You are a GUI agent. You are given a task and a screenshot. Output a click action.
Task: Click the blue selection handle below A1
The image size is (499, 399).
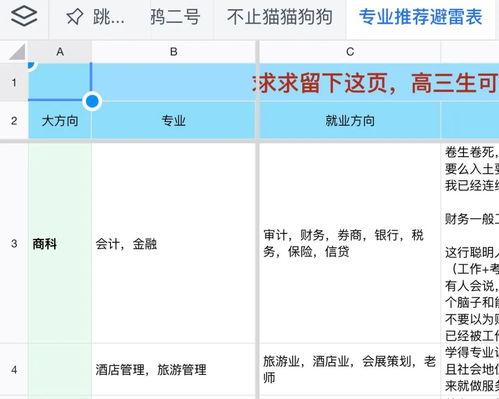[92, 101]
